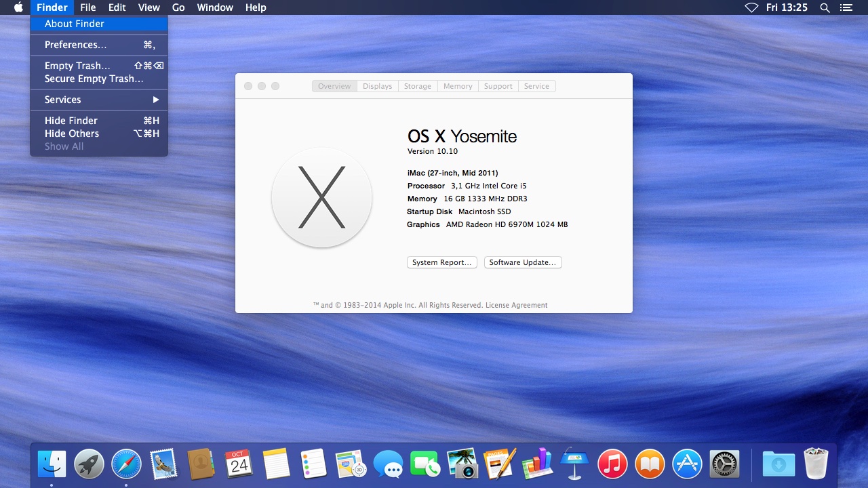This screenshot has width=868, height=488.
Task: Switch to the Support tab
Action: pyautogui.click(x=498, y=86)
